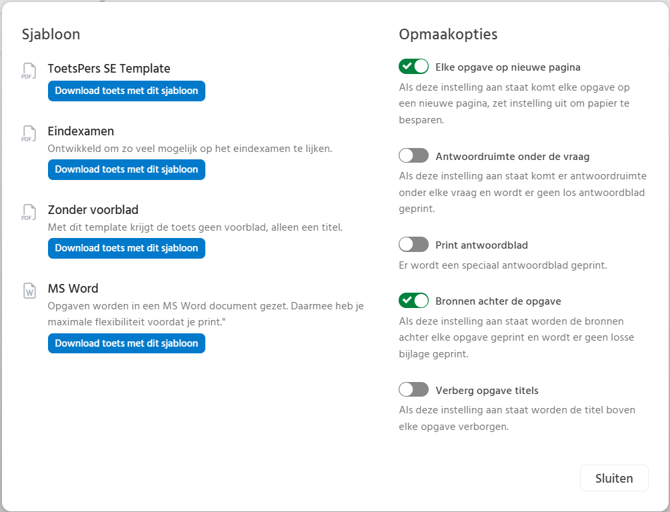670x512 pixels.
Task: Disable 'Elke opgave op nieuwe pagina' toggle
Action: pyautogui.click(x=413, y=66)
